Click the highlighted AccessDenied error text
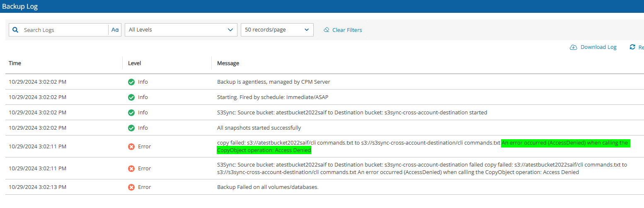 coord(423,147)
